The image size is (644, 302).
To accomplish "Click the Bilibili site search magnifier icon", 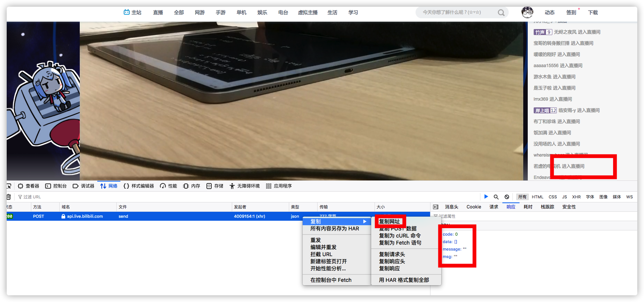I will point(501,13).
